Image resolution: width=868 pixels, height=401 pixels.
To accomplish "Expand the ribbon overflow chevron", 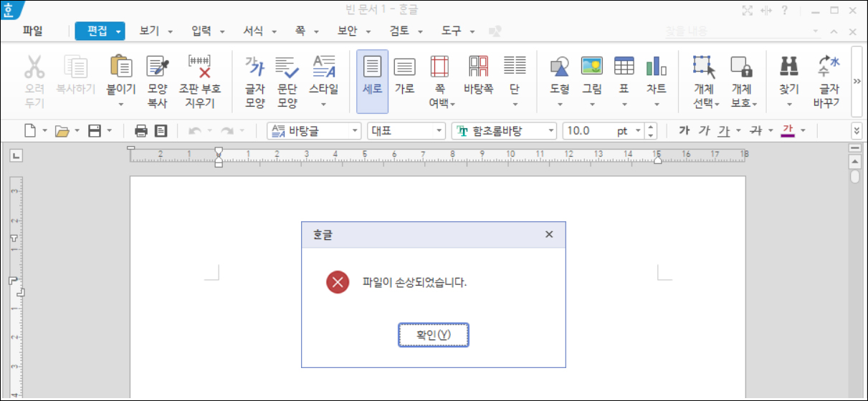I will [857, 81].
